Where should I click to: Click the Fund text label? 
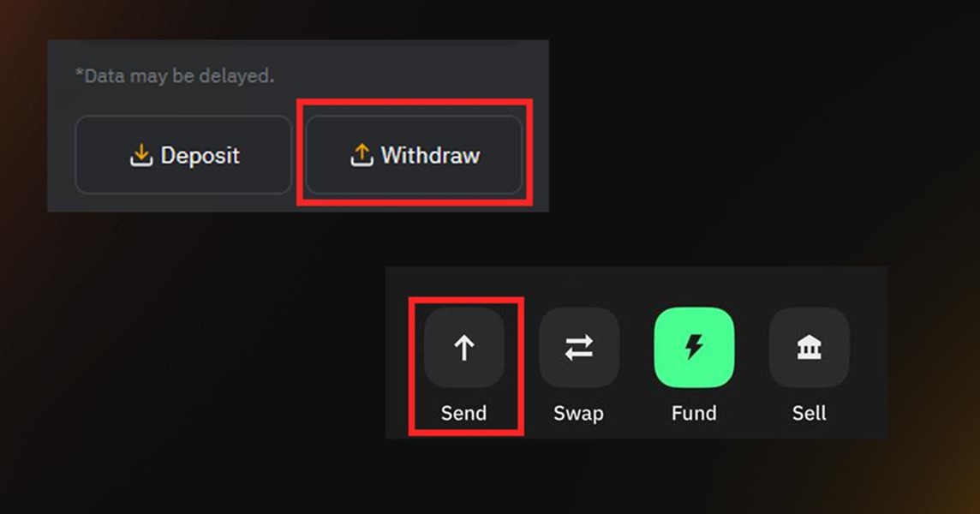click(694, 413)
